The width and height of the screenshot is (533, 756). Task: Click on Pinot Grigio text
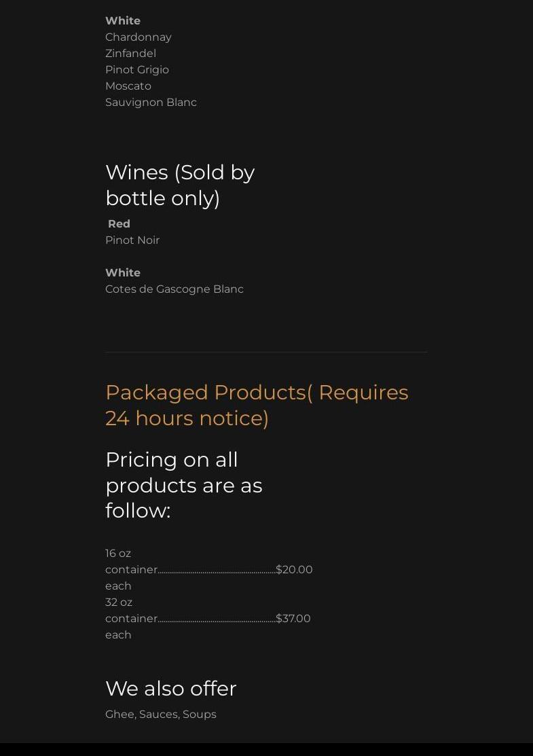137,70
